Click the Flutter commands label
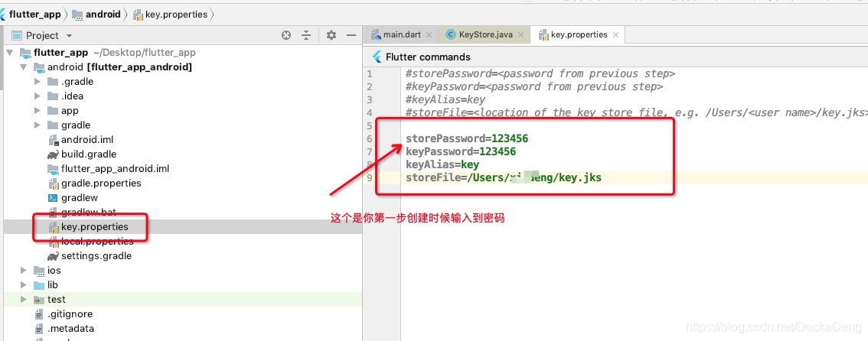This screenshot has height=341, width=868. coord(428,57)
